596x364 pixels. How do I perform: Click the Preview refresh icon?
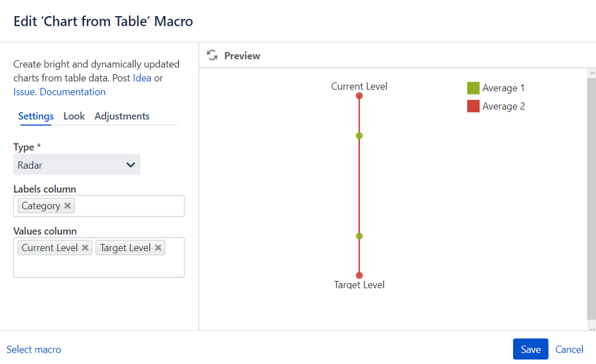212,55
